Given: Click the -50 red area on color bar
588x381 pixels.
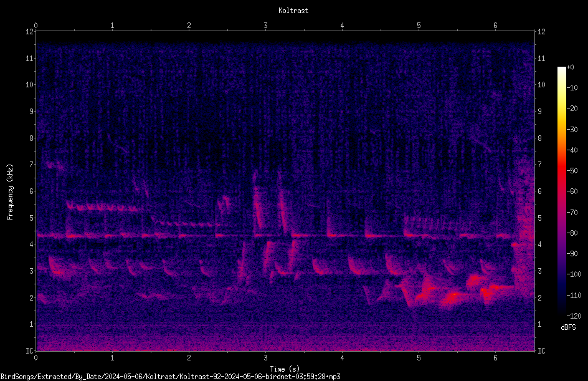Looking at the screenshot, I should (x=561, y=171).
